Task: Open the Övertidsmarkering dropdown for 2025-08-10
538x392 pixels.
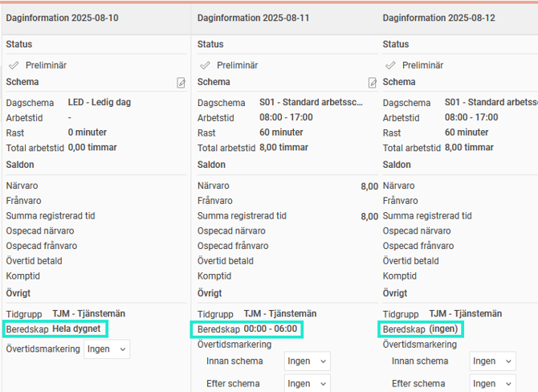Action: (x=106, y=349)
